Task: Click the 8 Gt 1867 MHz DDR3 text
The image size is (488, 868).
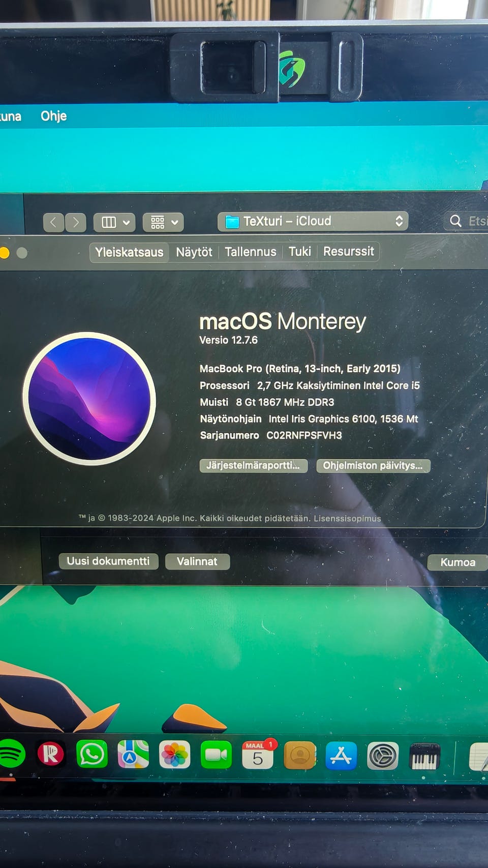Action: point(285,402)
